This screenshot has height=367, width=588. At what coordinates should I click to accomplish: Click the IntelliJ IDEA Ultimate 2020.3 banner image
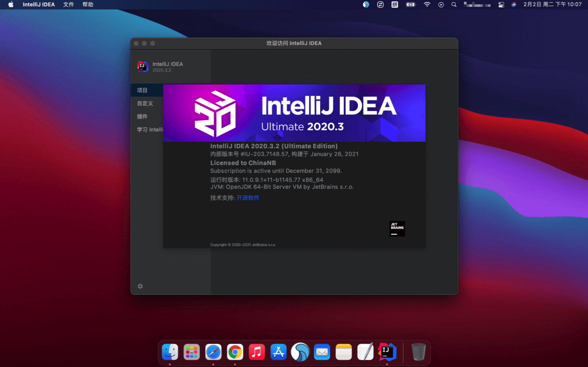(294, 113)
